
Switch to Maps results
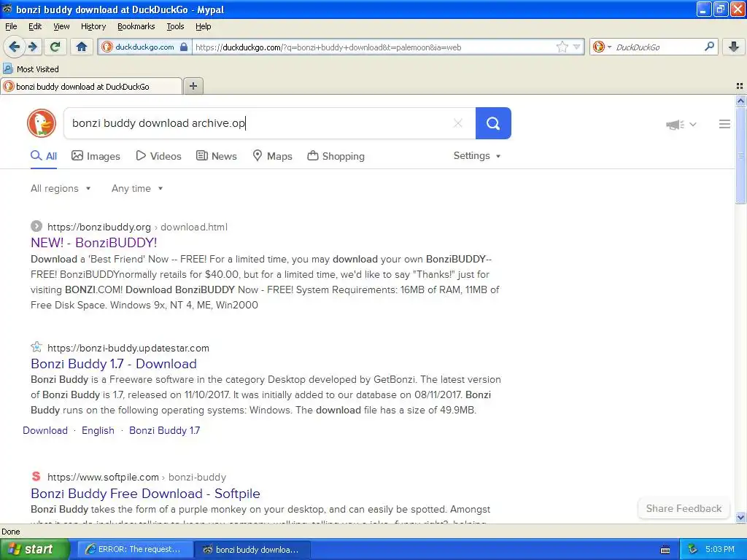coord(273,156)
